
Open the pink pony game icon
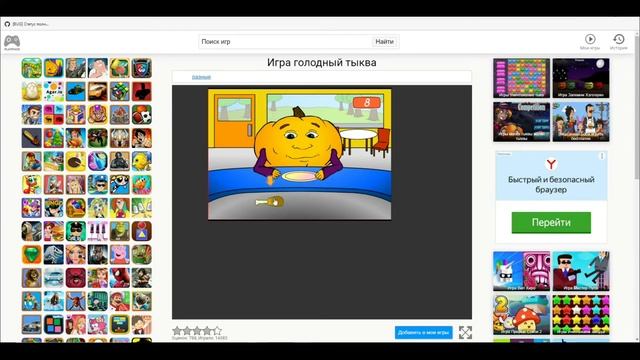pyautogui.click(x=98, y=324)
